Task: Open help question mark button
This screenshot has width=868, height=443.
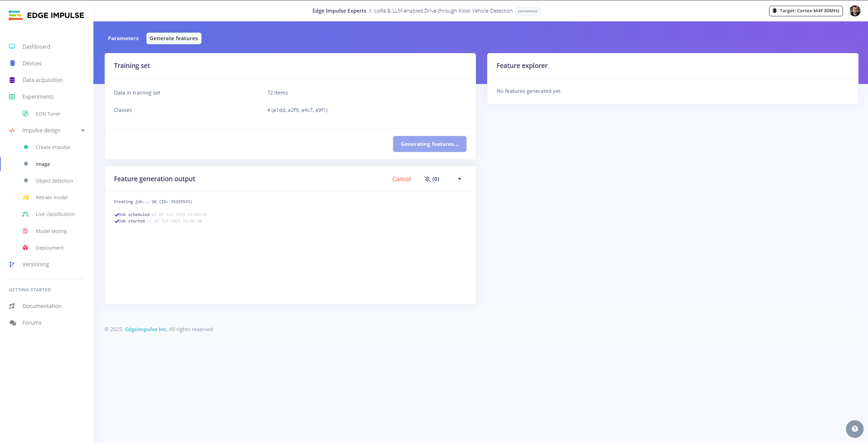Action: point(855,429)
